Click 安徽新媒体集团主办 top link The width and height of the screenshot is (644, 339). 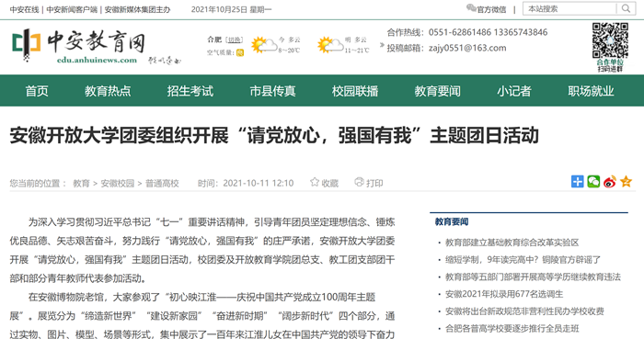pyautogui.click(x=138, y=9)
